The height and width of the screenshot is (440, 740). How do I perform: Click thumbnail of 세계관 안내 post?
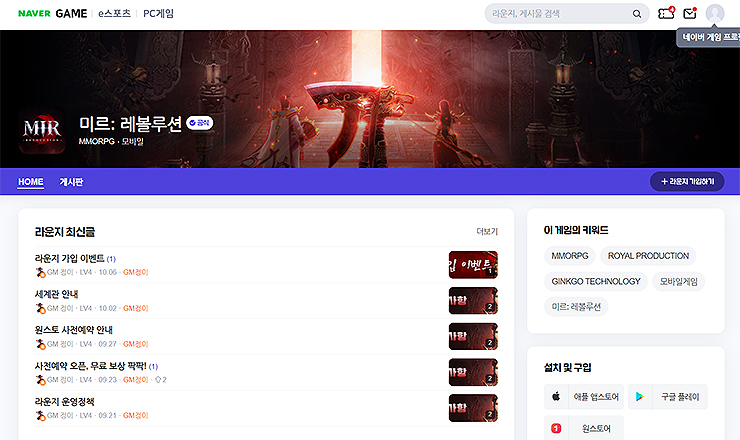[x=473, y=301]
